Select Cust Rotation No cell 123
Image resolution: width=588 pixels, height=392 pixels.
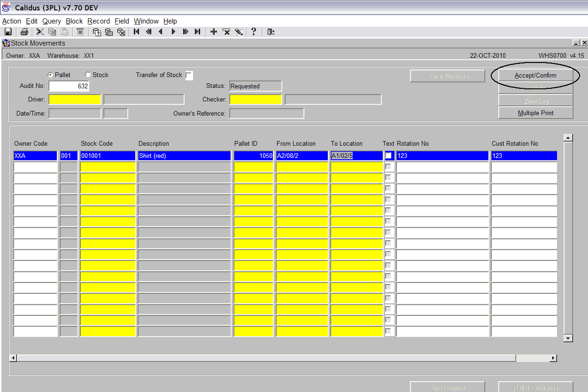pyautogui.click(x=524, y=156)
